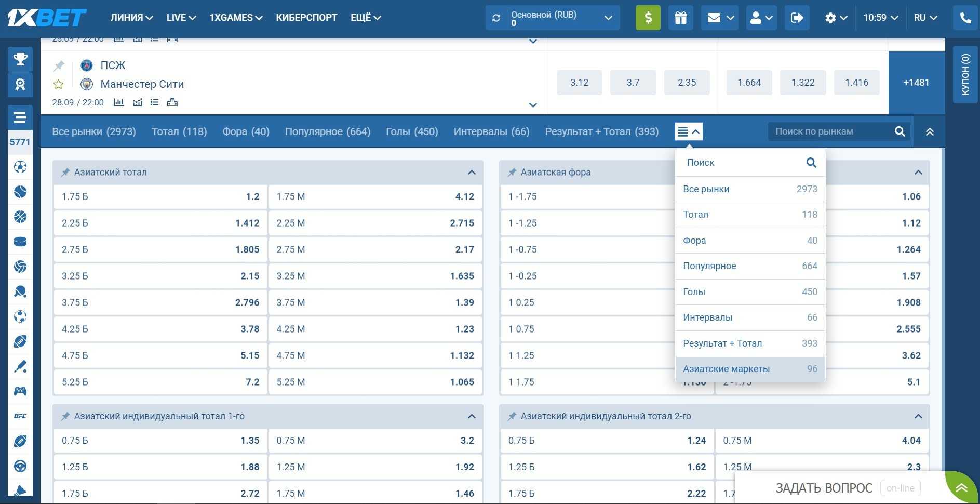Pin the Азиатский тотал market

[65, 173]
